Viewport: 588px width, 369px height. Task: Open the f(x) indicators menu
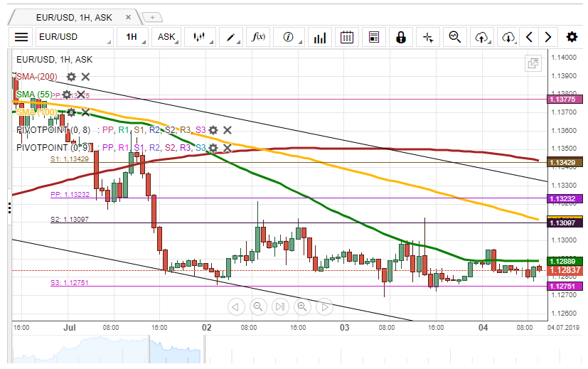tap(258, 37)
